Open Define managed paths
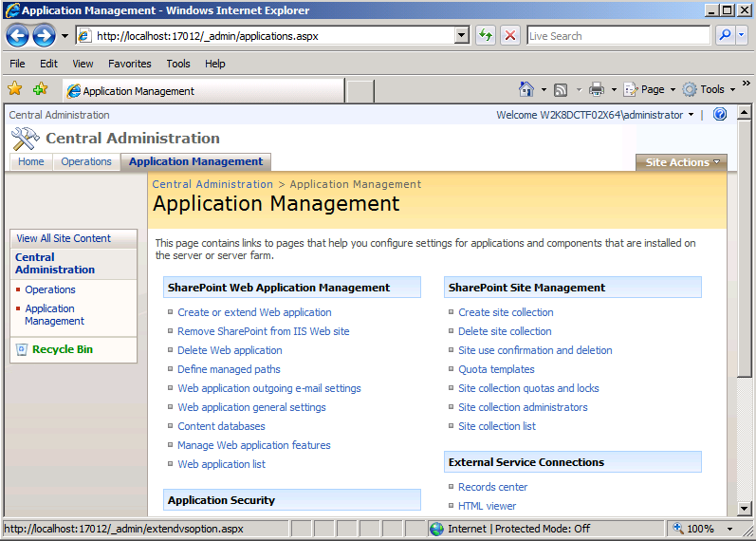756x541 pixels. point(229,369)
